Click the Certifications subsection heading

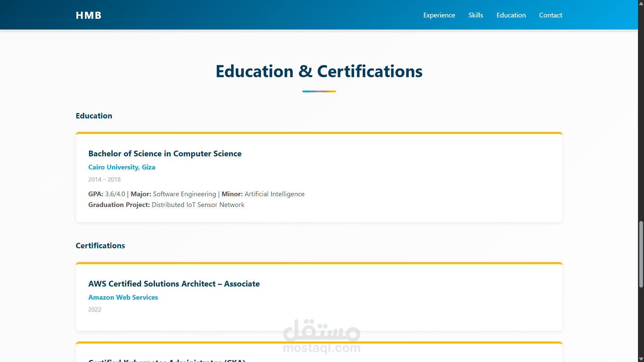coord(100,246)
